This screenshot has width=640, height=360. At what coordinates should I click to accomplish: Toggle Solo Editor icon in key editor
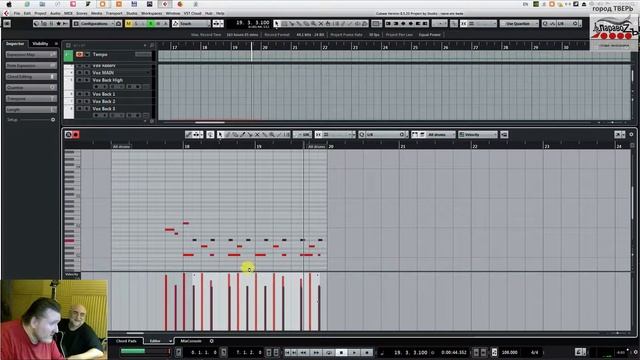69,134
